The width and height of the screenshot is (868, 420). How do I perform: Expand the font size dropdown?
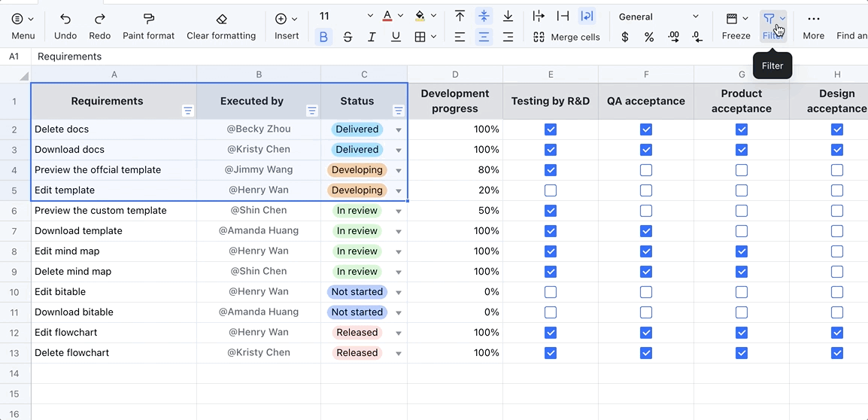tap(369, 17)
